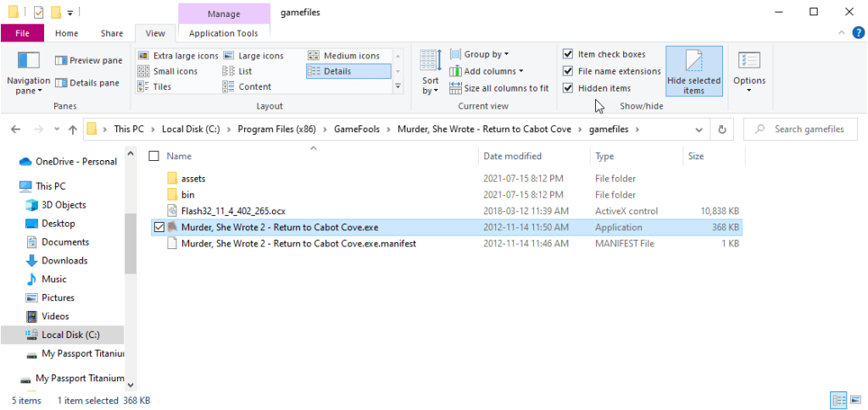This screenshot has width=868, height=410.
Task: Uncheck the Item check boxes option
Action: 568,54
